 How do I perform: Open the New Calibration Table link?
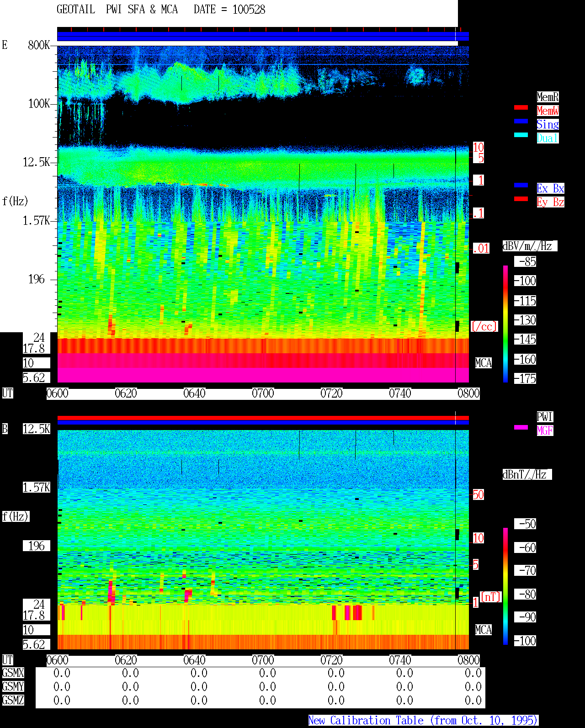coord(423,721)
